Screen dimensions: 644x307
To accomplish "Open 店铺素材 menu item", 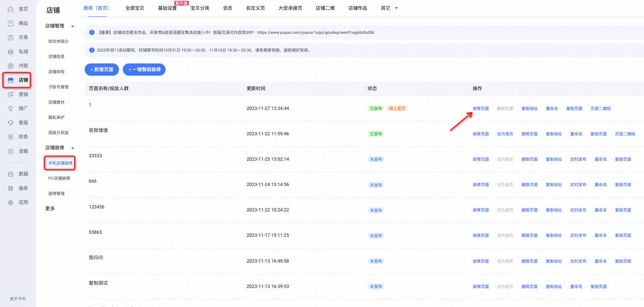I will (x=56, y=102).
